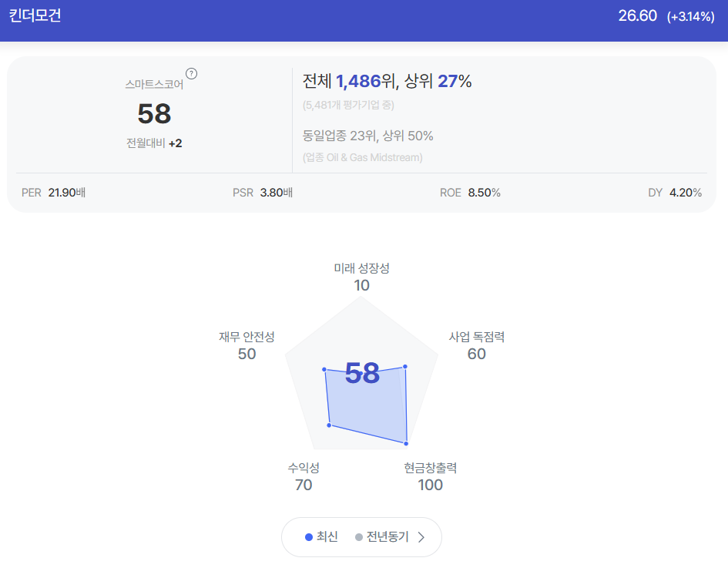Expand the legend with the right chevron

(x=421, y=537)
